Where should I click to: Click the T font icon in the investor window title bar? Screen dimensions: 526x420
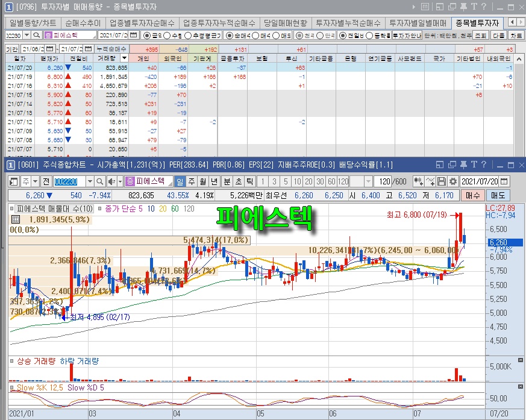[x=474, y=7]
